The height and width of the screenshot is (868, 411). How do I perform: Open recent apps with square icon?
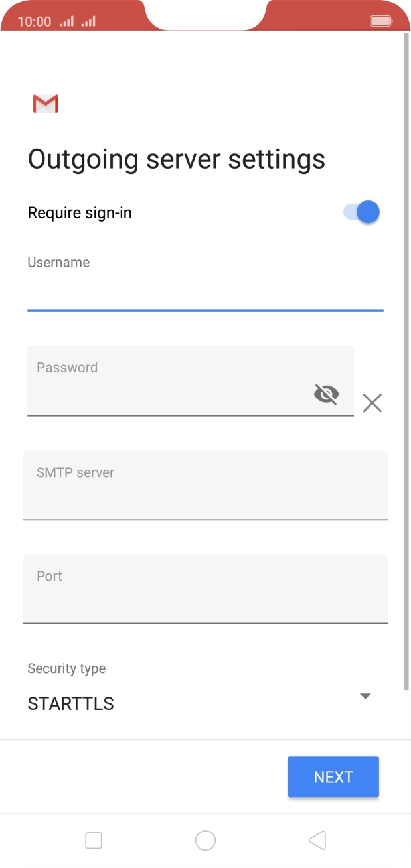94,841
